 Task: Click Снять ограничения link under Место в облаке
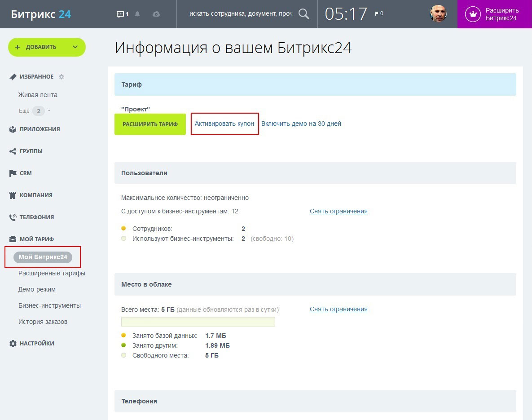(339, 309)
